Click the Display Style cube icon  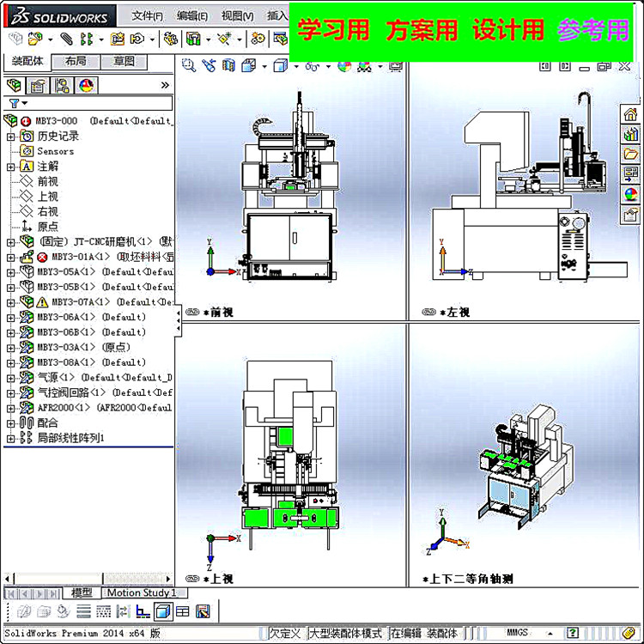pyautogui.click(x=281, y=65)
